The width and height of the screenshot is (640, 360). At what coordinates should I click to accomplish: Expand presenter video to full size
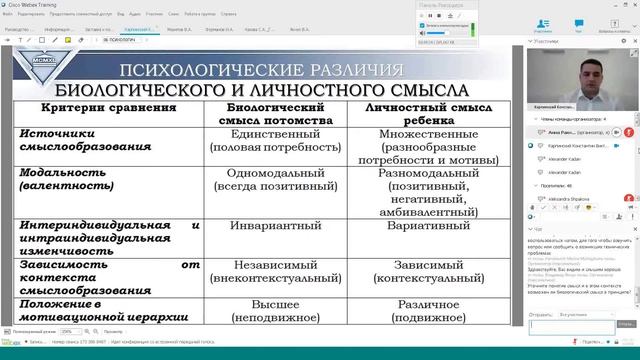633,53
